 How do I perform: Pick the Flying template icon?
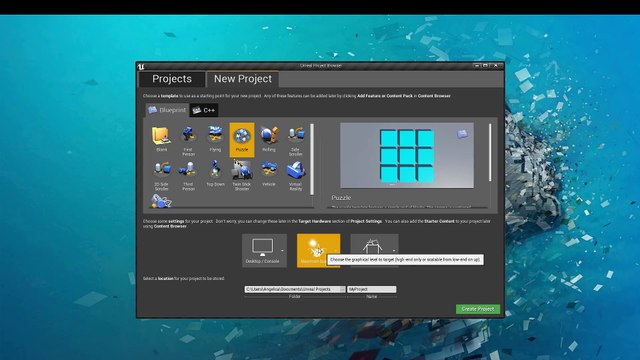point(215,140)
